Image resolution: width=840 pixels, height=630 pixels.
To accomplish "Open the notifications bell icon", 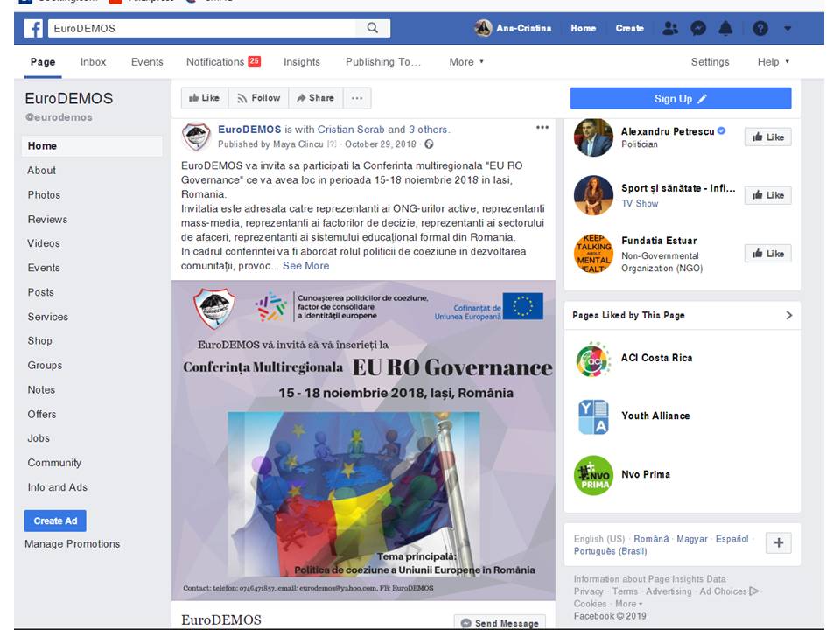I will click(725, 28).
